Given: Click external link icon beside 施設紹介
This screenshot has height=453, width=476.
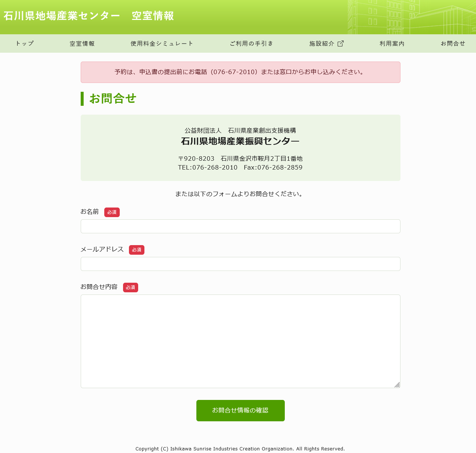Looking at the screenshot, I should (x=340, y=43).
